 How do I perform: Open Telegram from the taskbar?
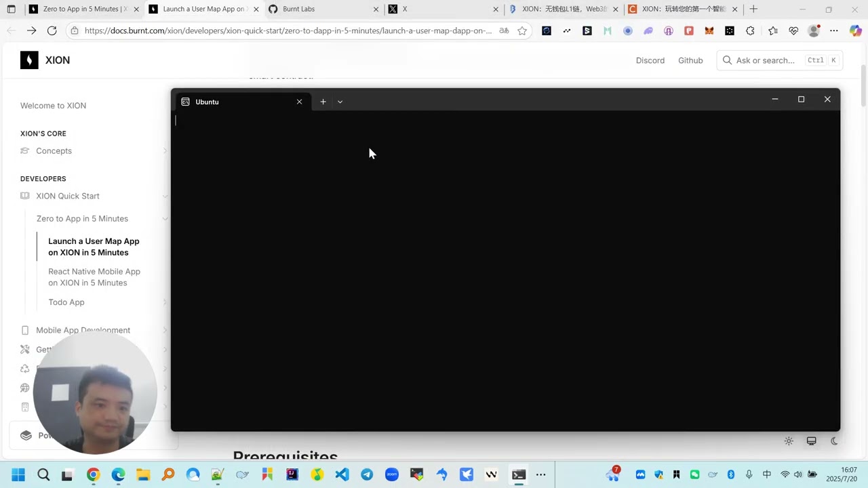(x=367, y=474)
